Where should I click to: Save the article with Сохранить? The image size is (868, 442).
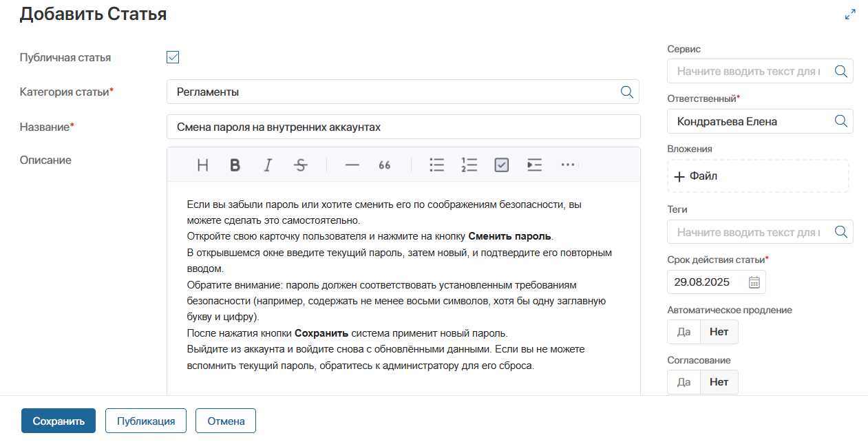[x=59, y=420]
